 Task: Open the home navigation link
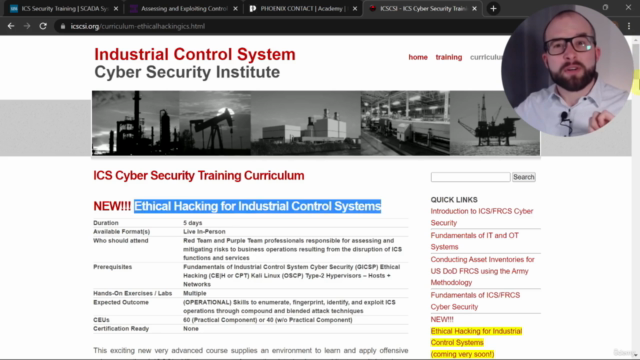tap(418, 57)
